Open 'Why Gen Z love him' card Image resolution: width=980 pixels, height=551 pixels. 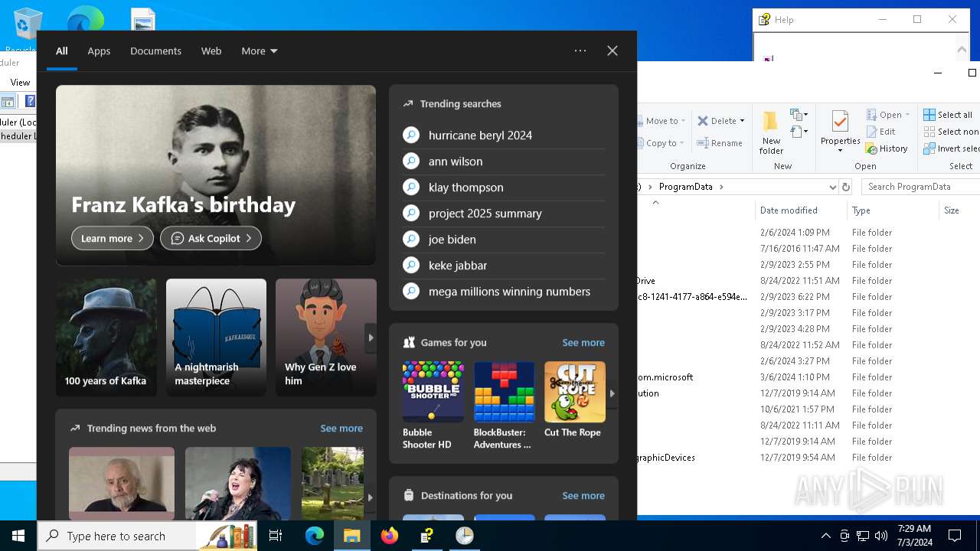coord(325,337)
